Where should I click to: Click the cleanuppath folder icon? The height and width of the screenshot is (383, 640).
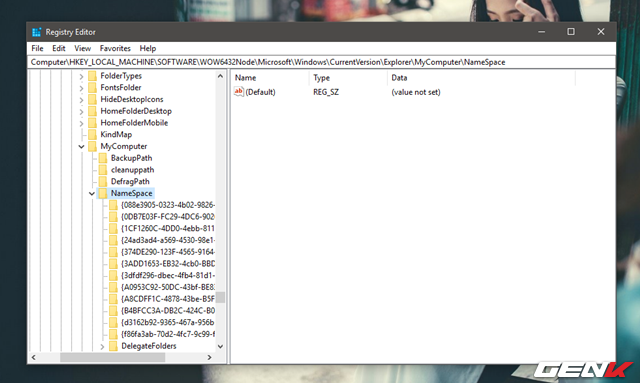[103, 170]
